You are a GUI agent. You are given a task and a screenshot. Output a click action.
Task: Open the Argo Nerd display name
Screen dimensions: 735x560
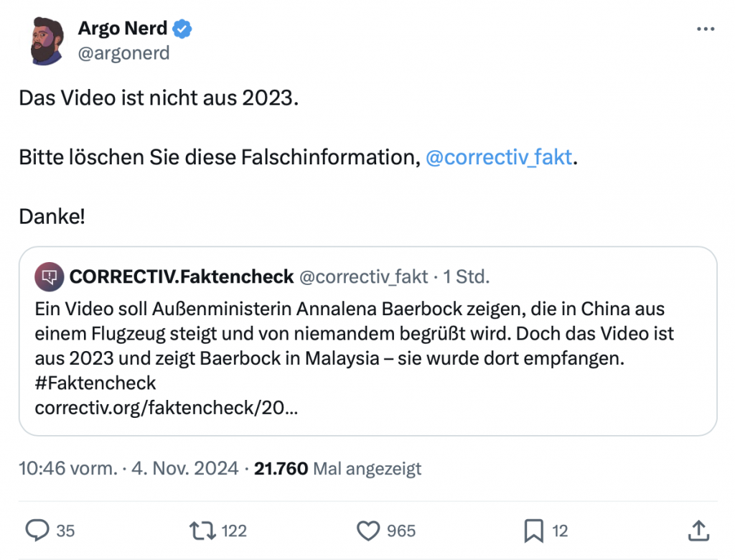click(122, 29)
